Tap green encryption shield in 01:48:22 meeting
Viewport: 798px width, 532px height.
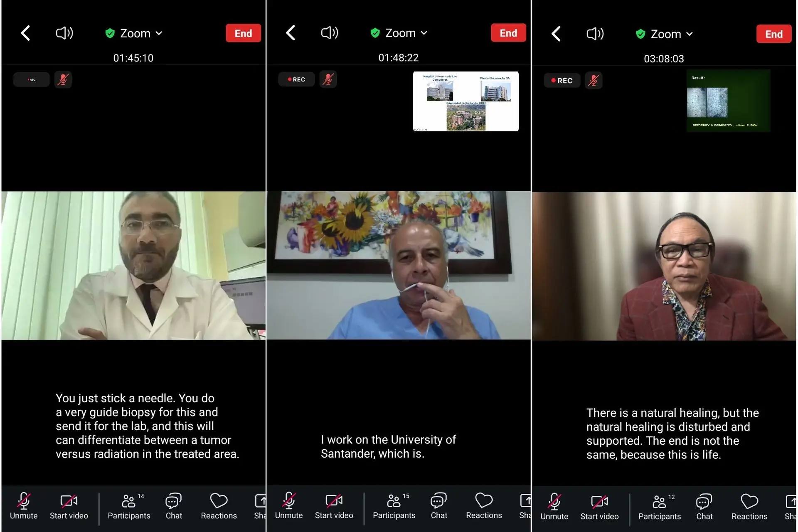pyautogui.click(x=375, y=33)
